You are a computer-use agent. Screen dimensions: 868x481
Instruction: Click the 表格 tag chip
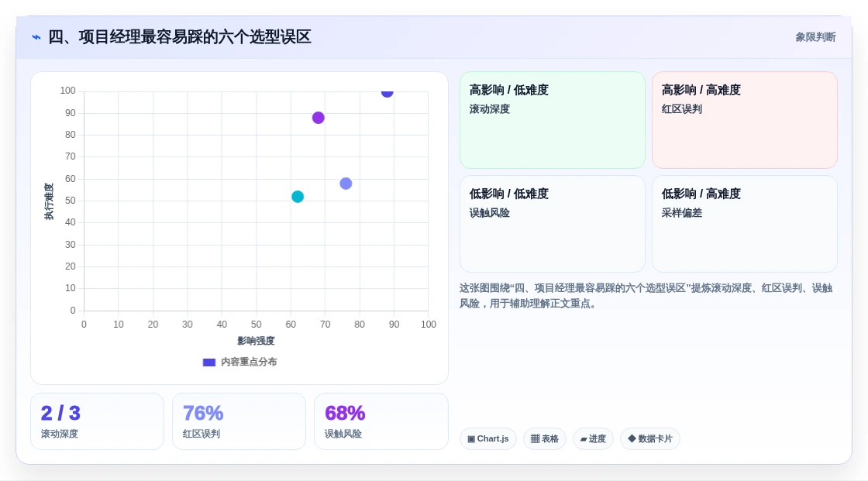pos(545,439)
